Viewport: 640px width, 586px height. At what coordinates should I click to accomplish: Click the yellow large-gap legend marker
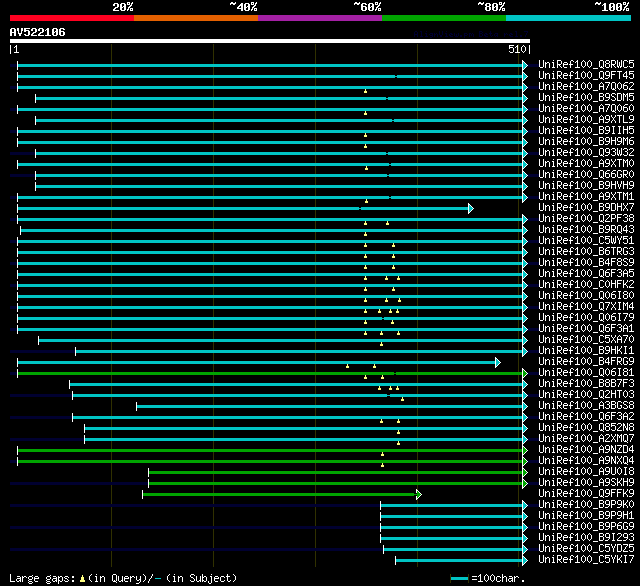point(82,578)
